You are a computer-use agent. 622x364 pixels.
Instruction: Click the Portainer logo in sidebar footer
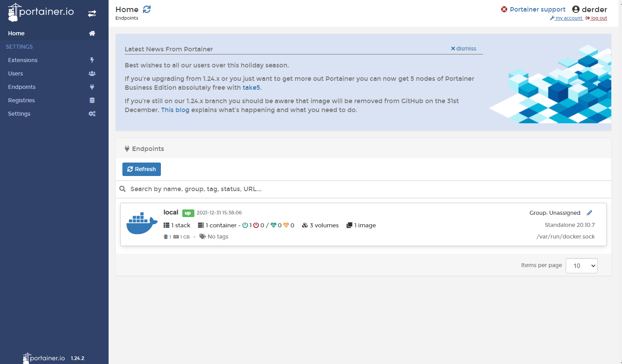pyautogui.click(x=44, y=358)
